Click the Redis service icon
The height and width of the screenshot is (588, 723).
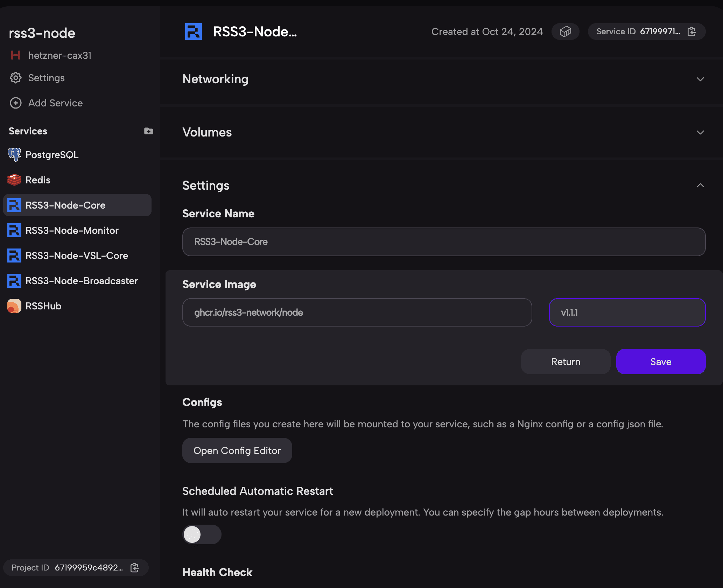[14, 180]
